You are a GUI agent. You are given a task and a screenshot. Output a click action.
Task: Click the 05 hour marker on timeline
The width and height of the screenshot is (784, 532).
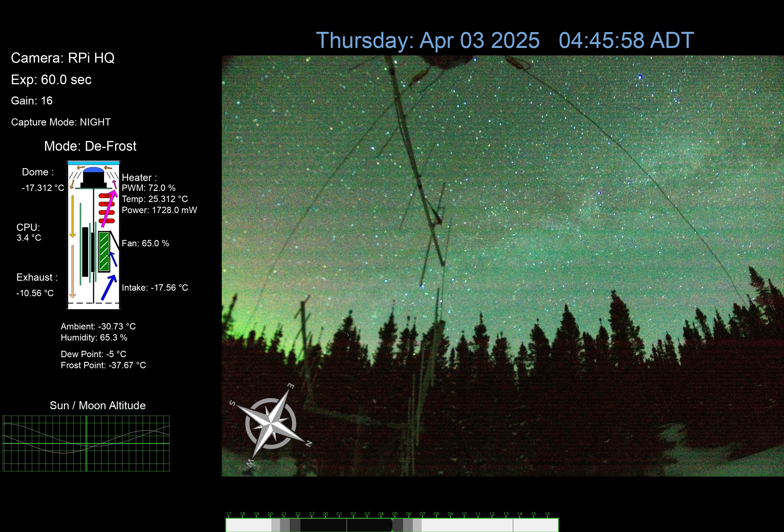pos(395,514)
